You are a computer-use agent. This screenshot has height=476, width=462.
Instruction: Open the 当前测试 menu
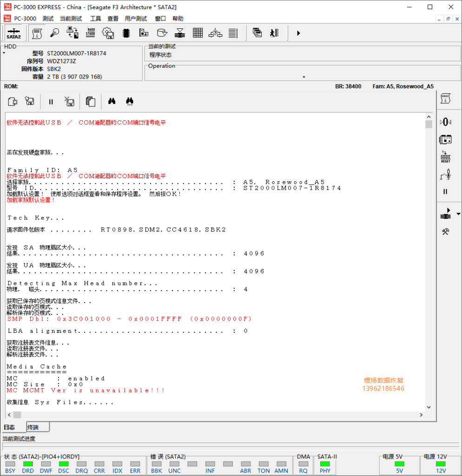(x=71, y=19)
